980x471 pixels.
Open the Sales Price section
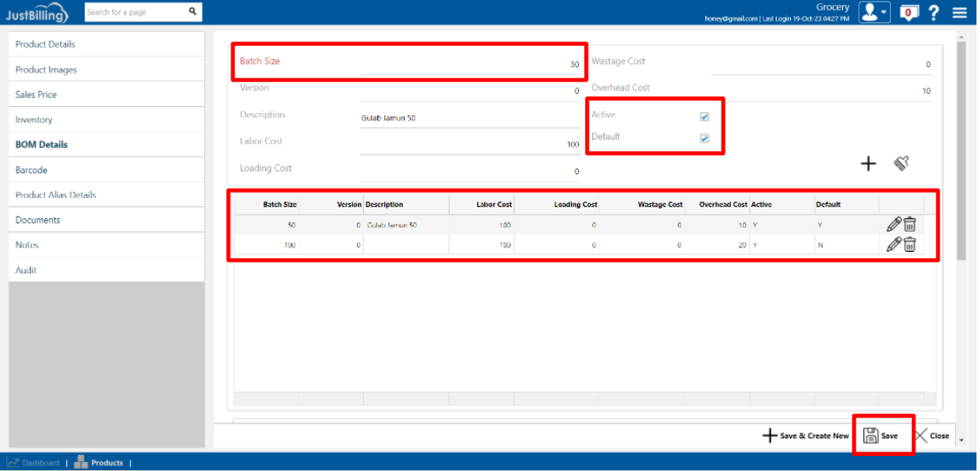click(x=36, y=95)
